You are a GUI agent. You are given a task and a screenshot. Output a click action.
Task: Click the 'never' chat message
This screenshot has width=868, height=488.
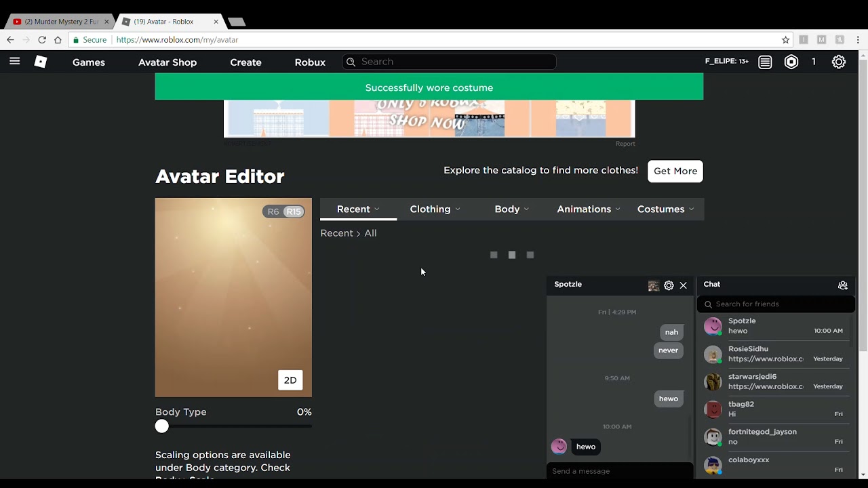tap(668, 350)
